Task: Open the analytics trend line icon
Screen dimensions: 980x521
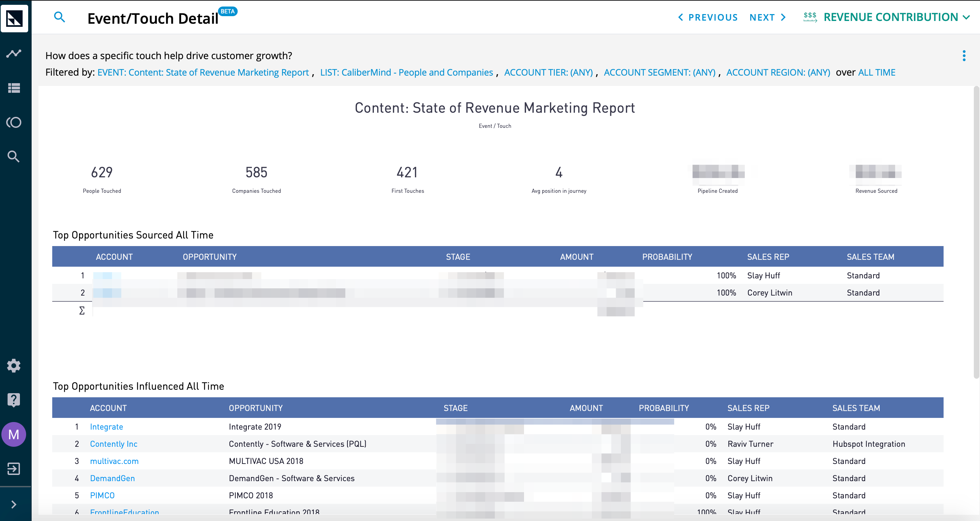Action: [x=14, y=53]
